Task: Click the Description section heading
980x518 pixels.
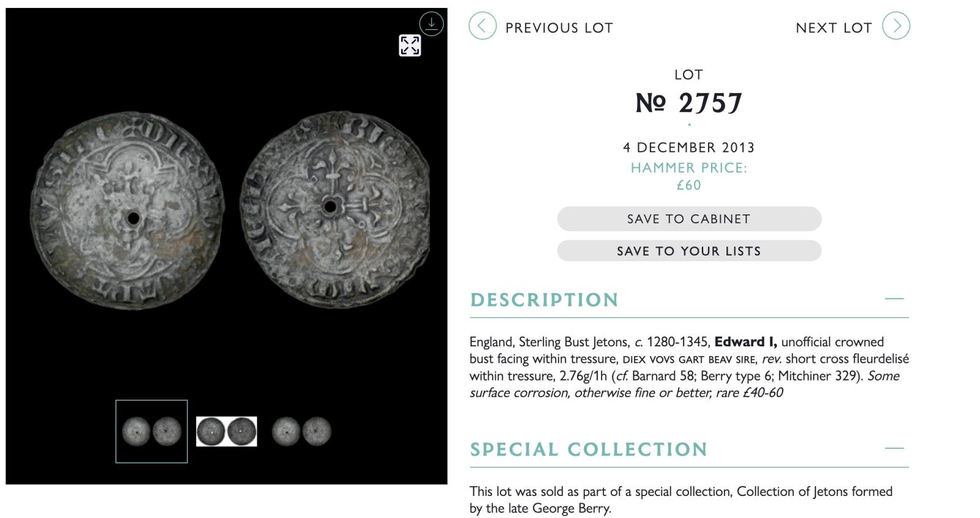Action: point(544,300)
